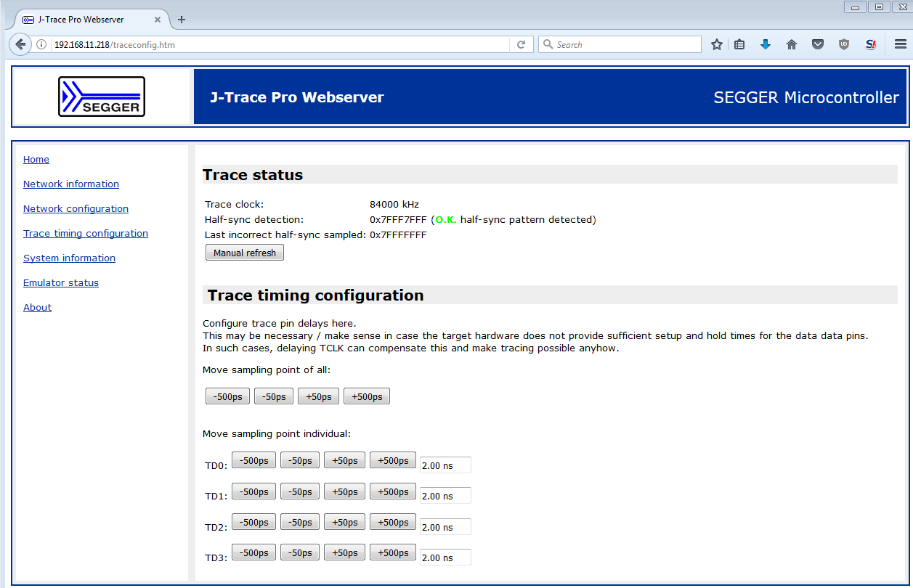Move all sampling points by +50ps
This screenshot has width=913, height=588.
tap(318, 396)
